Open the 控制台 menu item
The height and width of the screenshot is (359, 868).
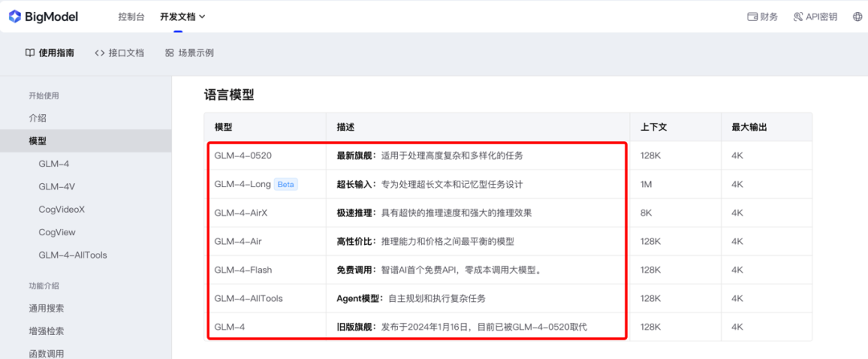point(131,17)
